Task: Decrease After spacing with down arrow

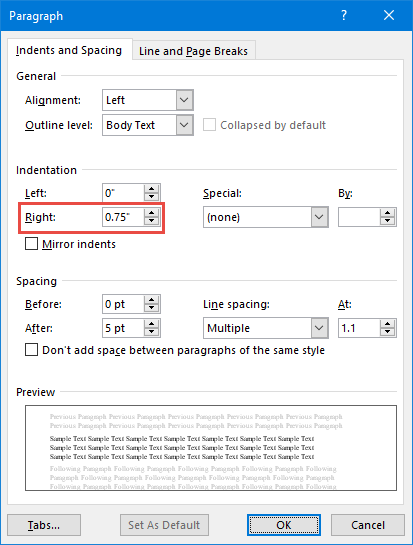Action: pyautogui.click(x=152, y=332)
